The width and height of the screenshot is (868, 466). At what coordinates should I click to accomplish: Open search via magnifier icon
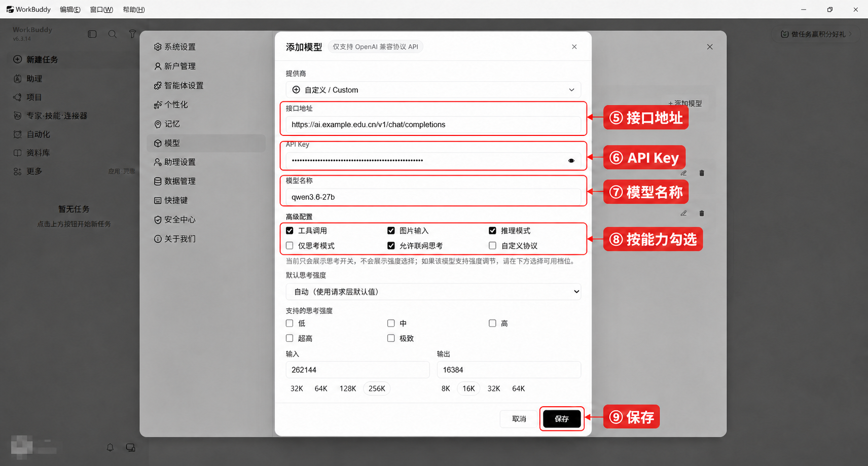coord(113,34)
